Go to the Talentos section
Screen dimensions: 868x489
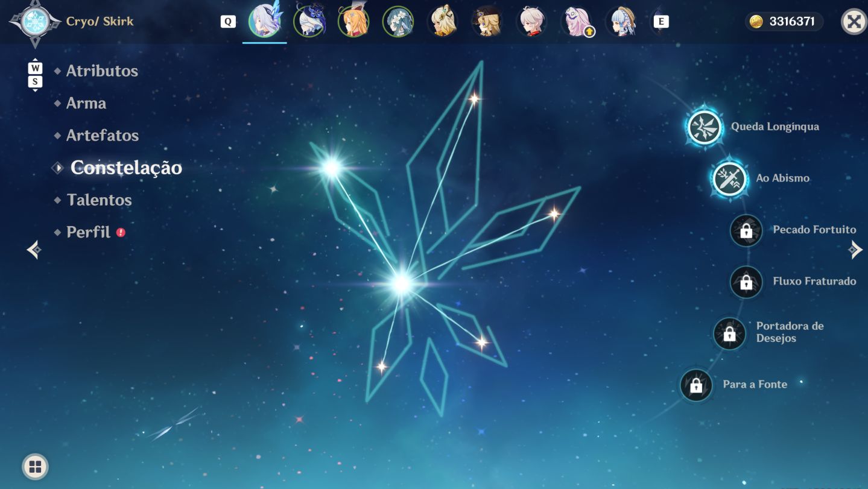click(100, 200)
